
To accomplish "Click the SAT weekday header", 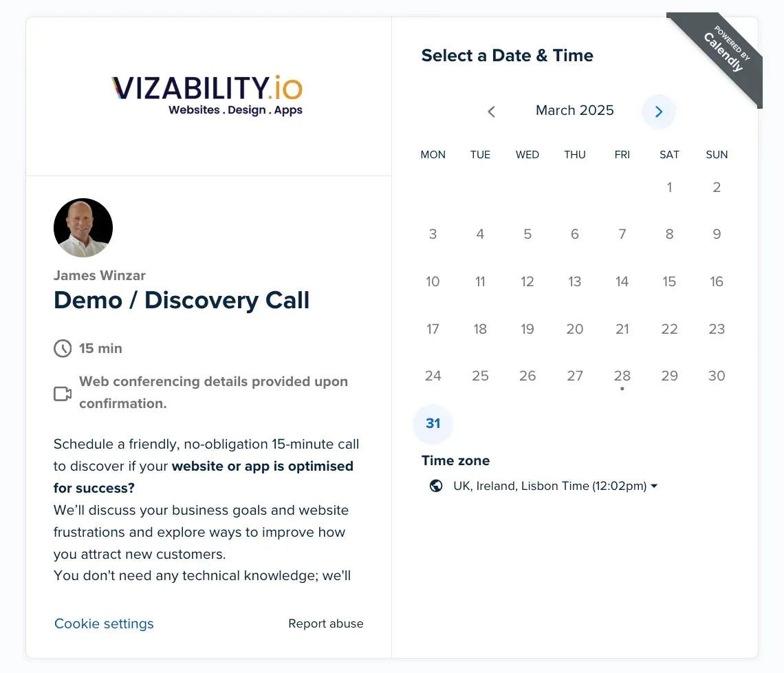I will [x=670, y=155].
